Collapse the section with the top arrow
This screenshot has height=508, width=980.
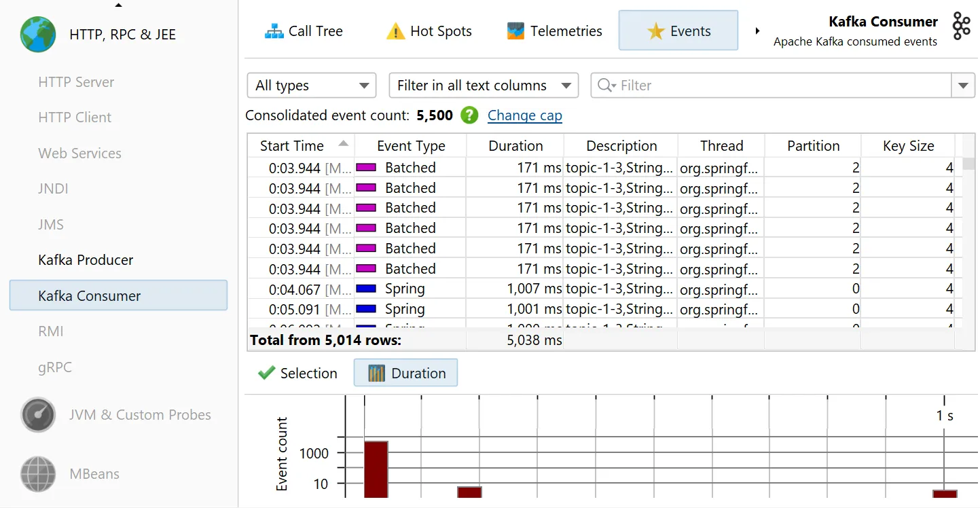119,5
